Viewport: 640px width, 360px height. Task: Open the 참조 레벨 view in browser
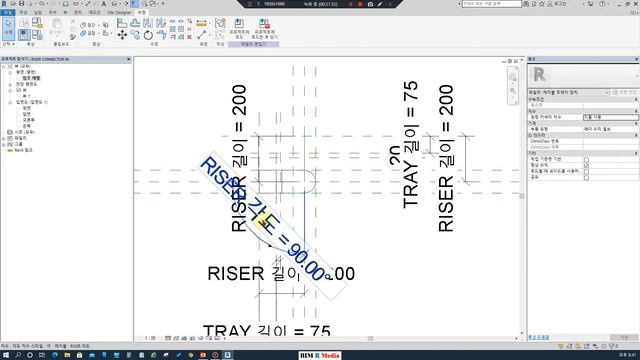(x=31, y=78)
